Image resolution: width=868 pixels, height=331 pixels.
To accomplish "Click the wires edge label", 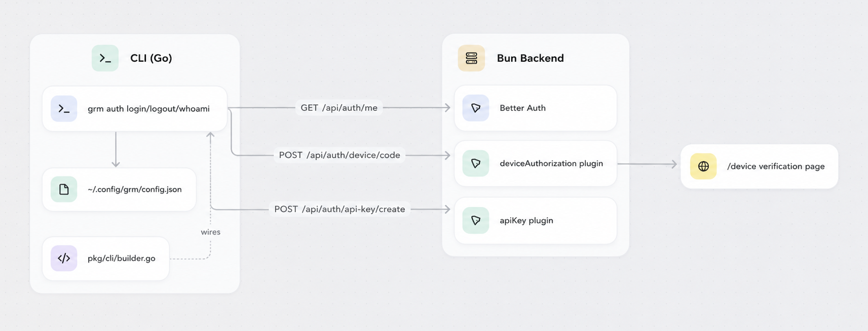I will (210, 232).
